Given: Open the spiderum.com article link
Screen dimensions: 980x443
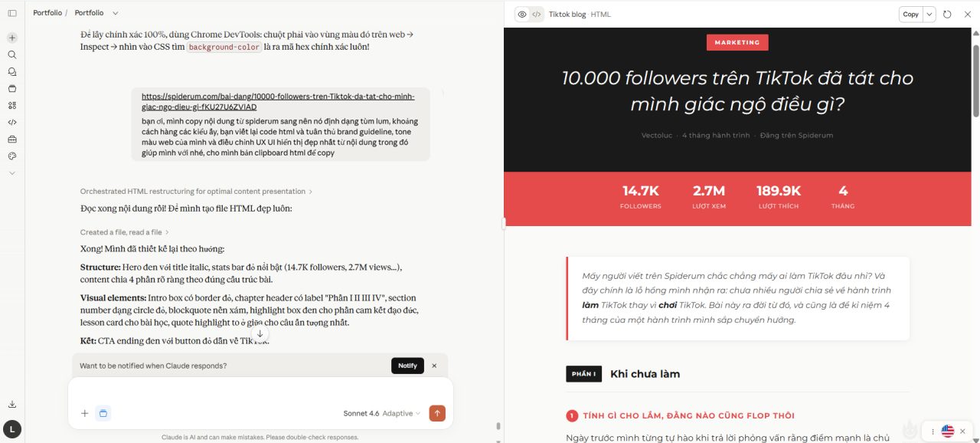Looking at the screenshot, I should (278, 102).
